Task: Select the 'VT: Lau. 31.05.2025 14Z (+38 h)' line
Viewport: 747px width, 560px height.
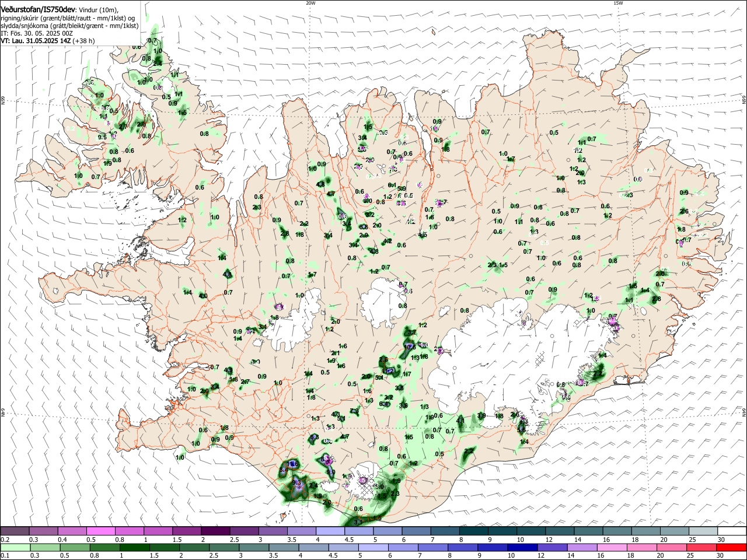Action: point(47,41)
